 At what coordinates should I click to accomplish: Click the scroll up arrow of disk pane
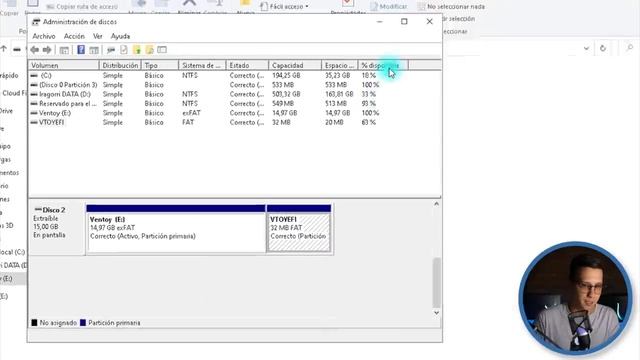click(436, 204)
